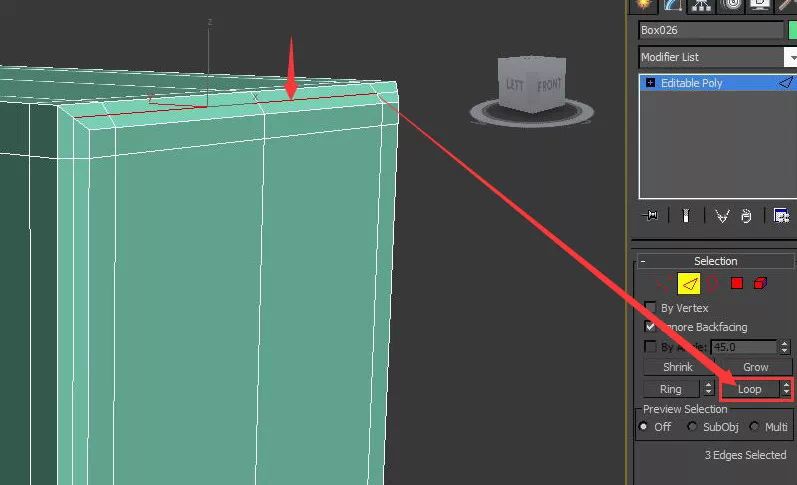Select the Element sub-object level icon
Screen dimensions: 797x485
tap(760, 283)
